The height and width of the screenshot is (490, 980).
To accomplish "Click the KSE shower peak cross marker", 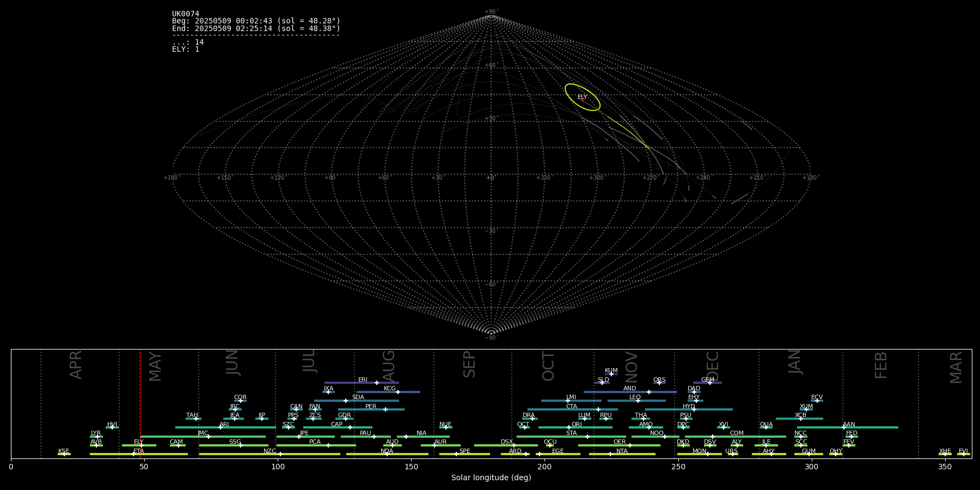I will [64, 454].
